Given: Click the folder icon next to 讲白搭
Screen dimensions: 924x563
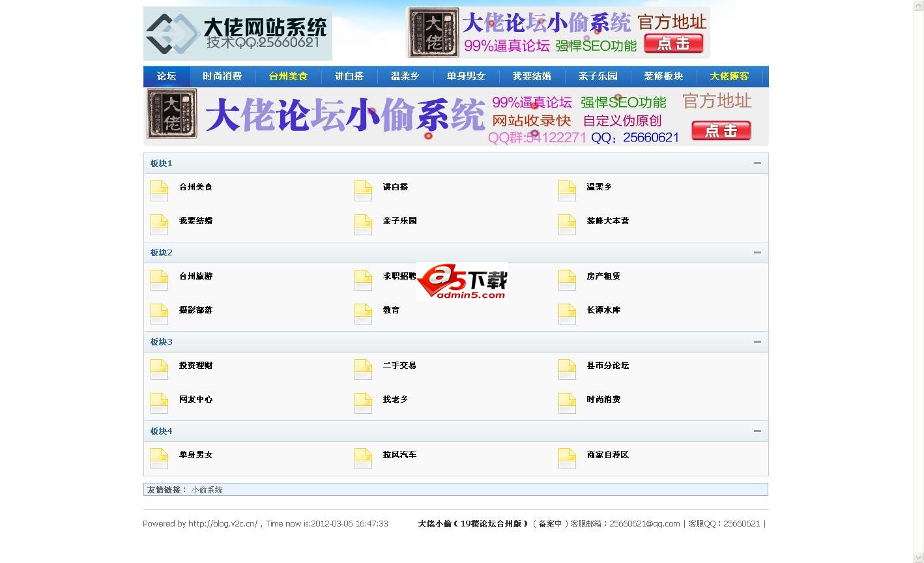Looking at the screenshot, I should tap(363, 190).
